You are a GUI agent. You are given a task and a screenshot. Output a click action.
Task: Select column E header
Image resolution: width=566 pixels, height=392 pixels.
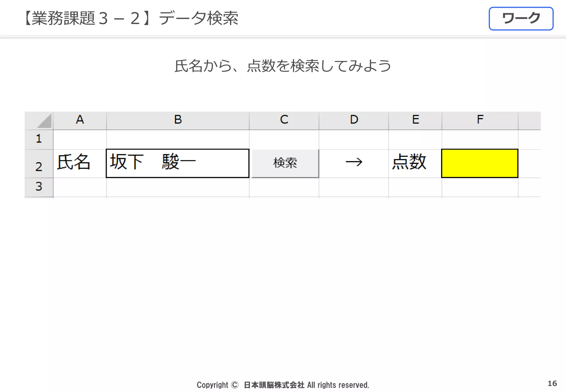pyautogui.click(x=415, y=120)
